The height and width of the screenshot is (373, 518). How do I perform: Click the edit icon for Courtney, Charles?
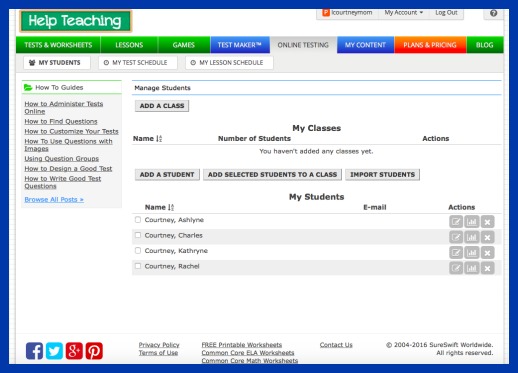[456, 237]
